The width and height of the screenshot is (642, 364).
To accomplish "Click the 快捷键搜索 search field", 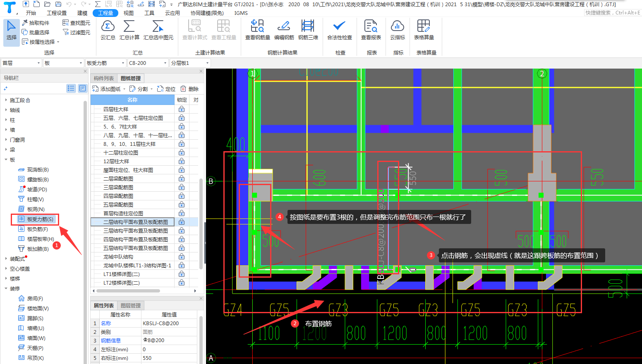I will pos(613,13).
